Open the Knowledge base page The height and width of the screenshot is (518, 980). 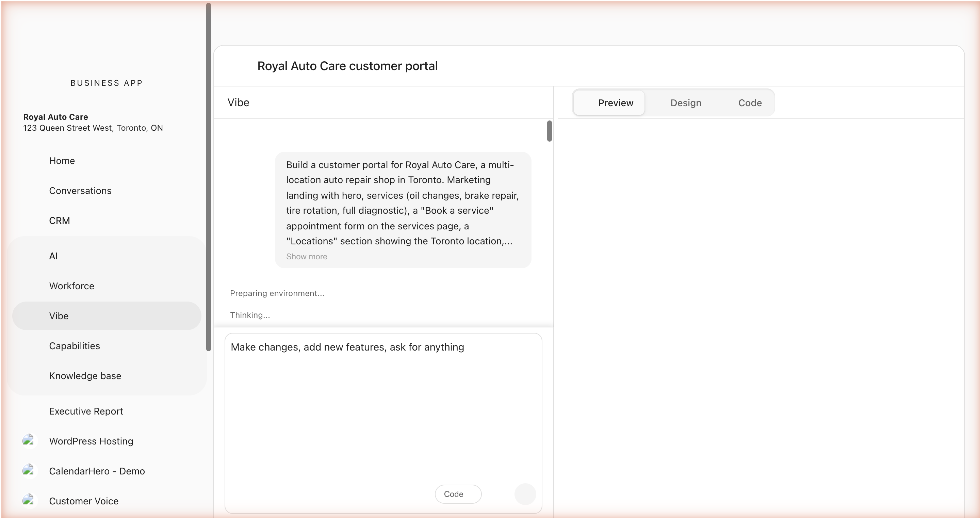coord(85,376)
